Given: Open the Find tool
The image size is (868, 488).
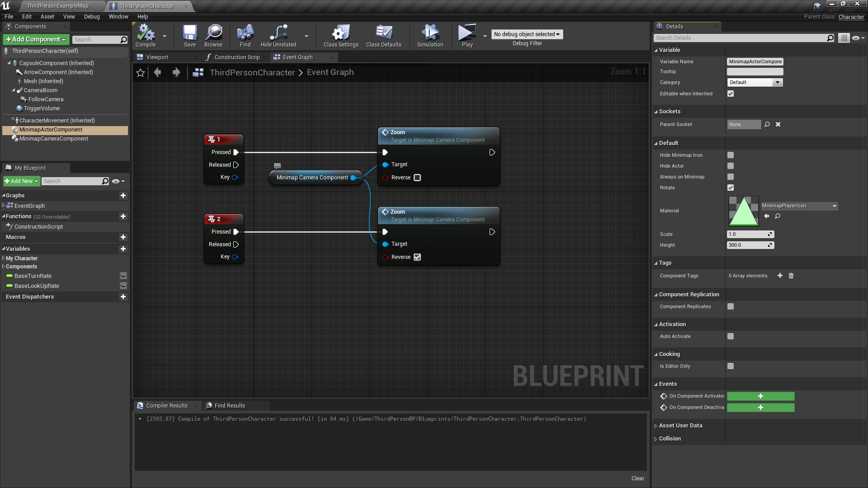Looking at the screenshot, I should (245, 36).
